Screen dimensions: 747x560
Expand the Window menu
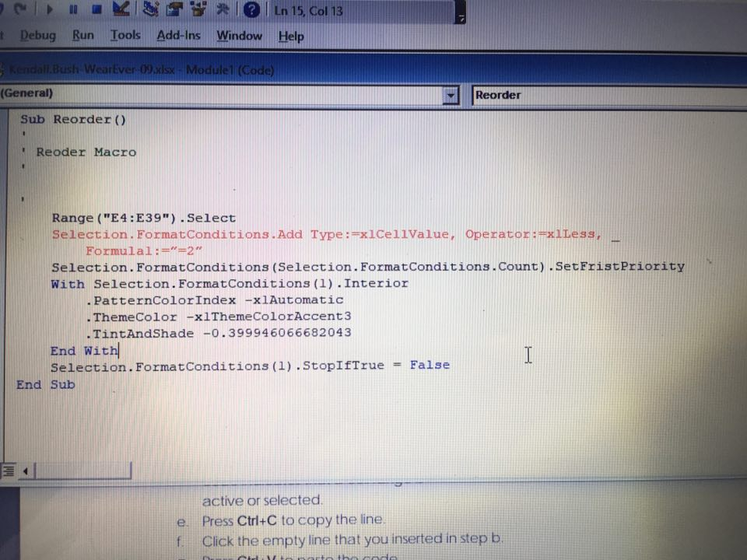(x=239, y=36)
